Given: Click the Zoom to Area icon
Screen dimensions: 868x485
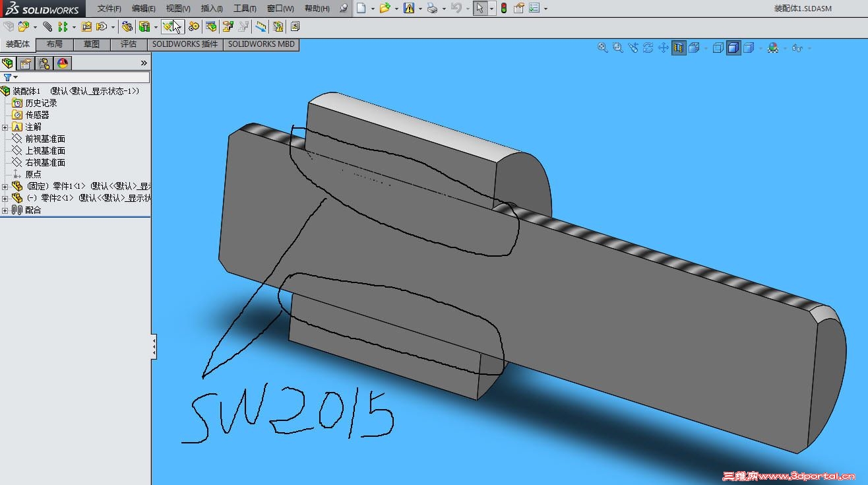Looking at the screenshot, I should pyautogui.click(x=618, y=48).
